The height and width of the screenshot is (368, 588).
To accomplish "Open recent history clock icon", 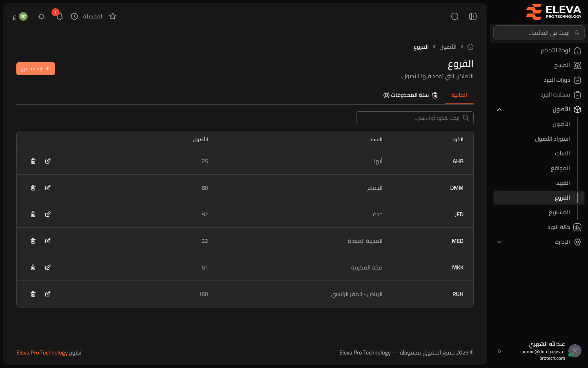I will click(x=74, y=16).
